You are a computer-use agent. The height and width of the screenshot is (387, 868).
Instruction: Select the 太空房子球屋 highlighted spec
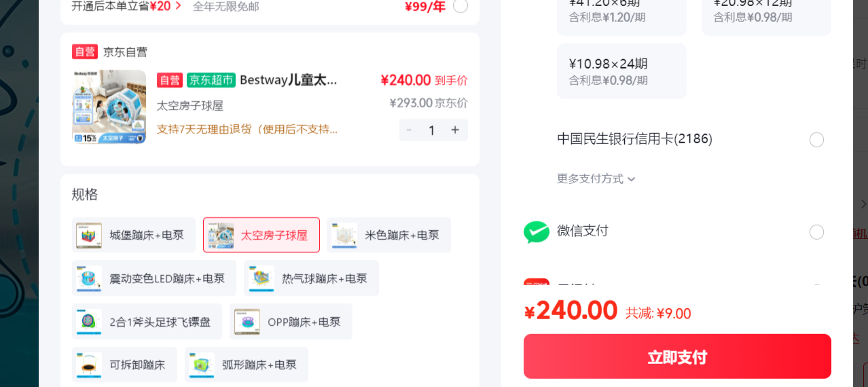(261, 235)
